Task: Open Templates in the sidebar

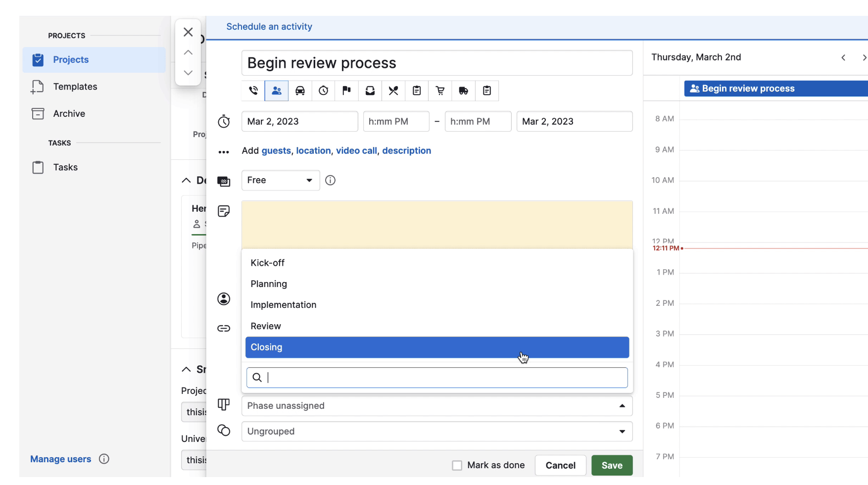Action: point(75,87)
